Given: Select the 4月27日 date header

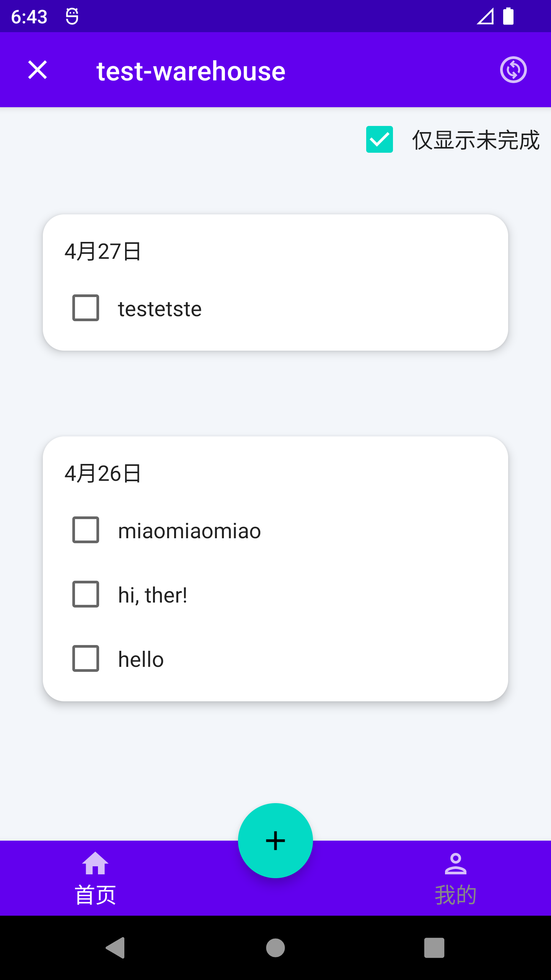Looking at the screenshot, I should click(x=103, y=252).
